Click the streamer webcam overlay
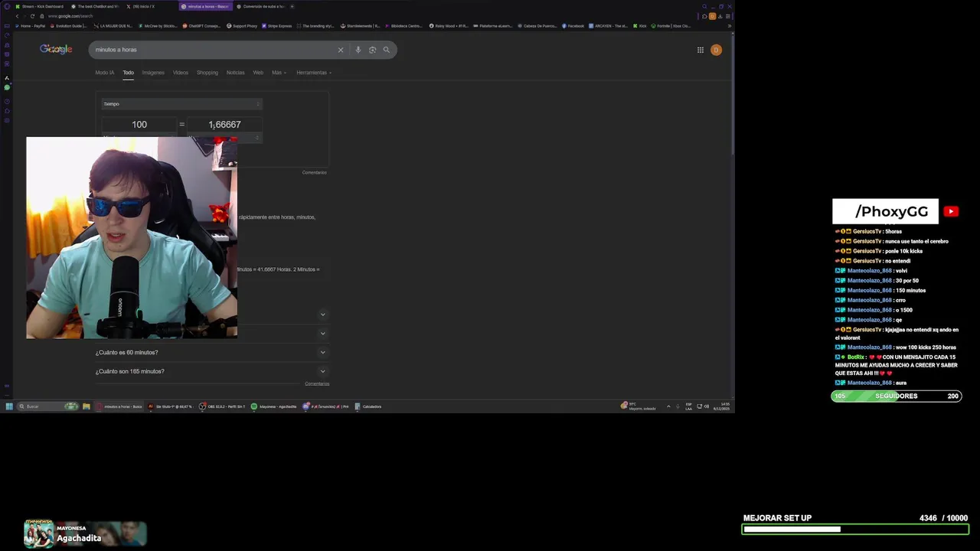980x551 pixels. pos(132,238)
